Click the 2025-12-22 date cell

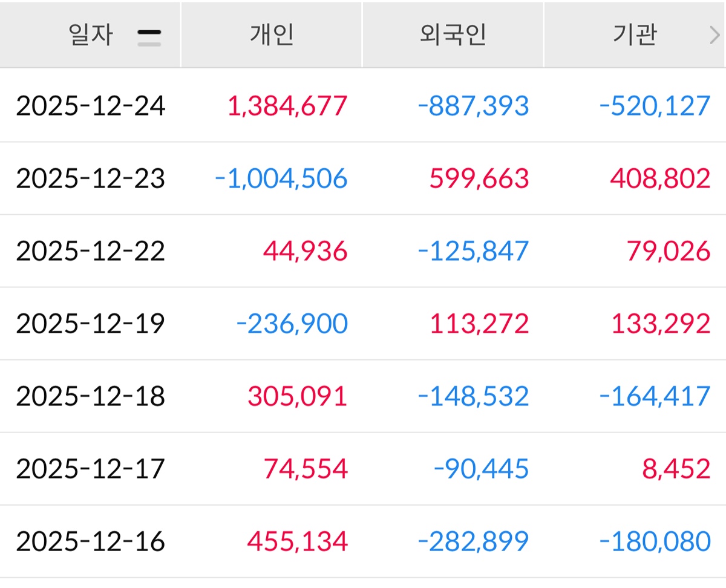90,251
